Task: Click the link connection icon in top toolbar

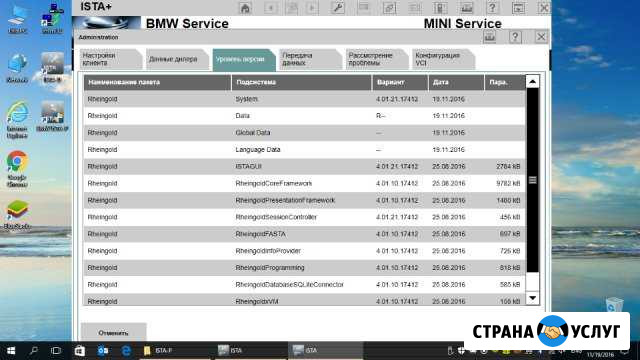Action: (x=389, y=8)
